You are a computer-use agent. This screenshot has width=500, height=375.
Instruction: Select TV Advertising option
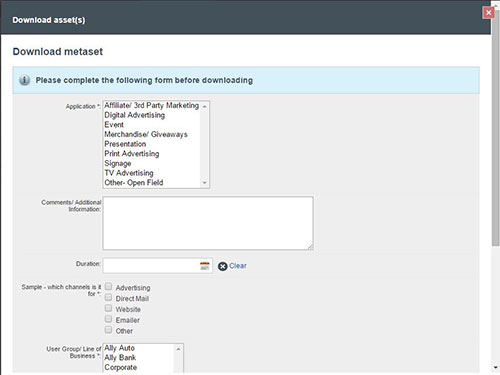(x=152, y=173)
